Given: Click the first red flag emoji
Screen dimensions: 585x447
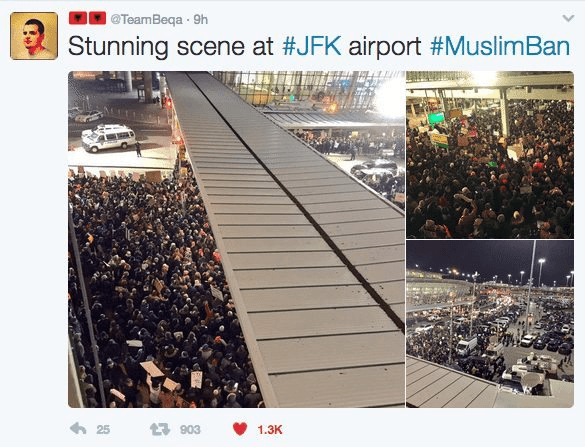Looking at the screenshot, I should coord(78,18).
